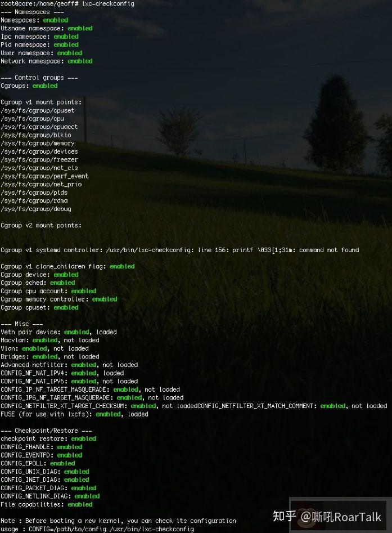Click the 'Vlan:' line

(44, 348)
